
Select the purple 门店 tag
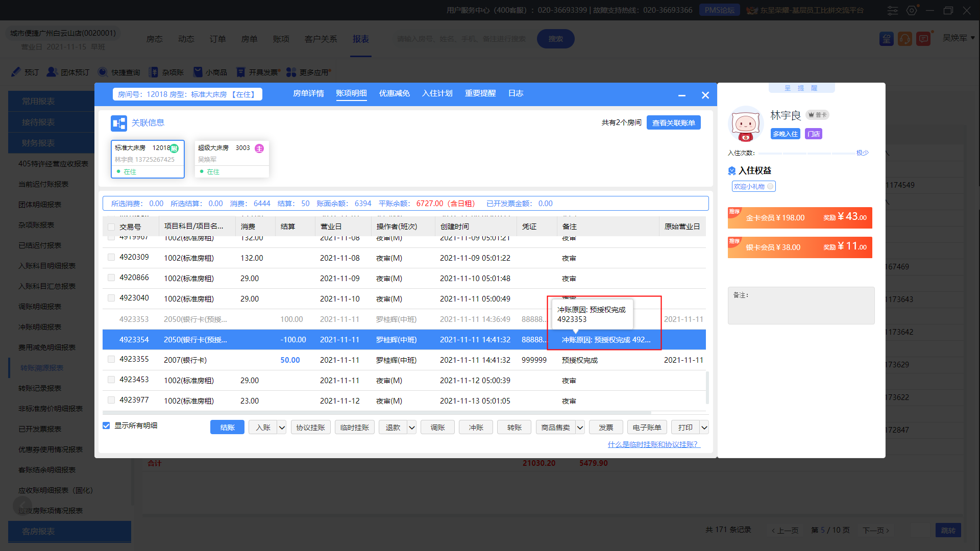pyautogui.click(x=814, y=134)
